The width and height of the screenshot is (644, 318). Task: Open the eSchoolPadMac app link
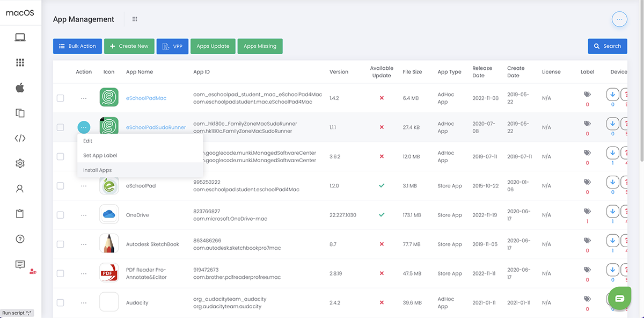pyautogui.click(x=146, y=98)
